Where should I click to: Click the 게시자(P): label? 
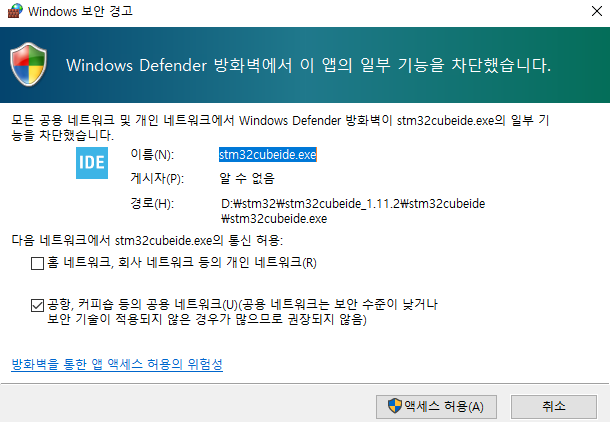(x=157, y=179)
